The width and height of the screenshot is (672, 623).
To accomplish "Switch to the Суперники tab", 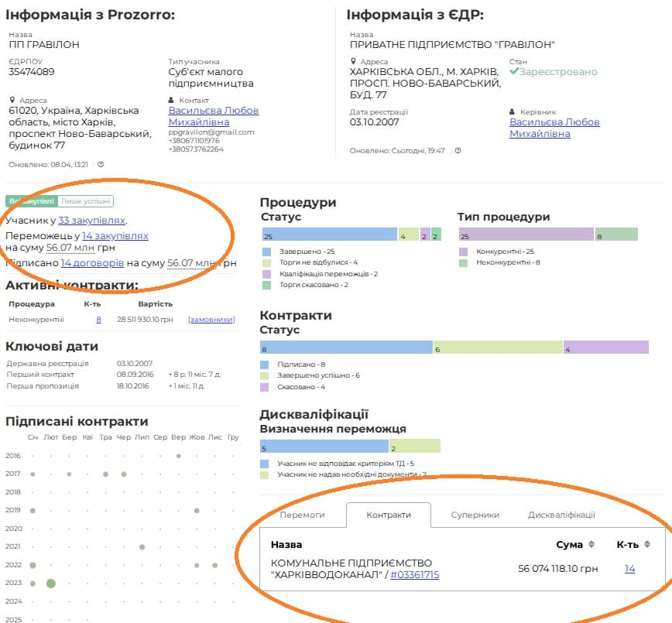I will pos(475,515).
